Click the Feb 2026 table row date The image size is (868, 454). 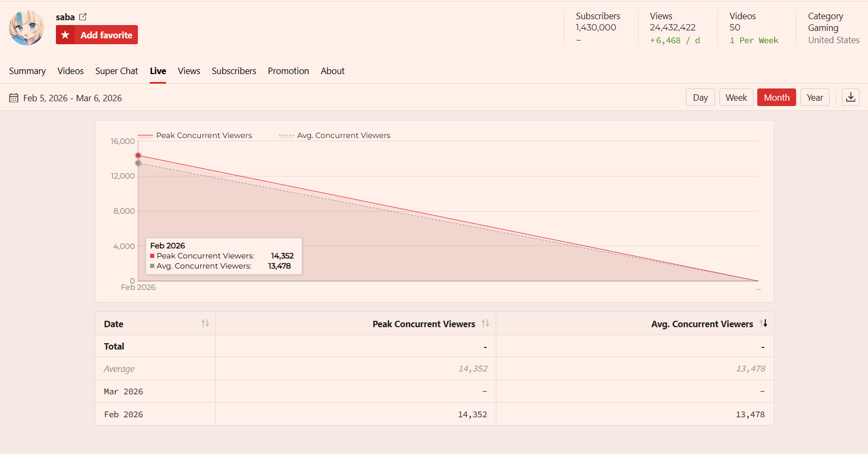click(124, 415)
